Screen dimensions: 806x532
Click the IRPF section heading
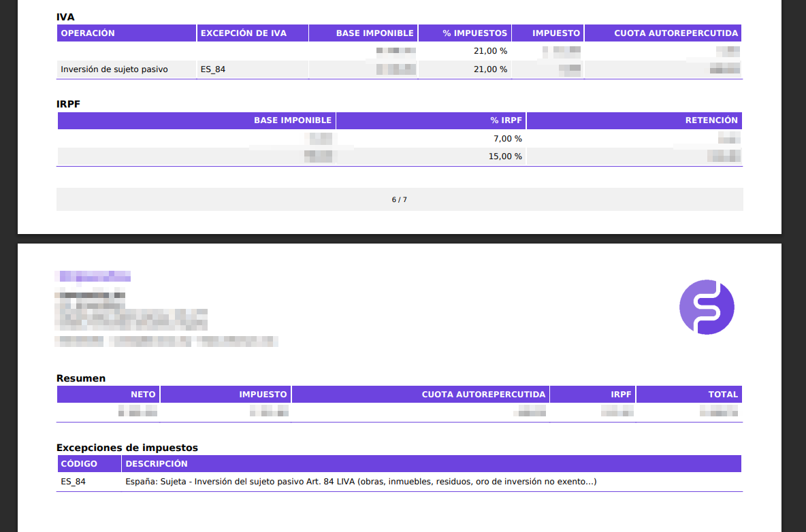(68, 103)
